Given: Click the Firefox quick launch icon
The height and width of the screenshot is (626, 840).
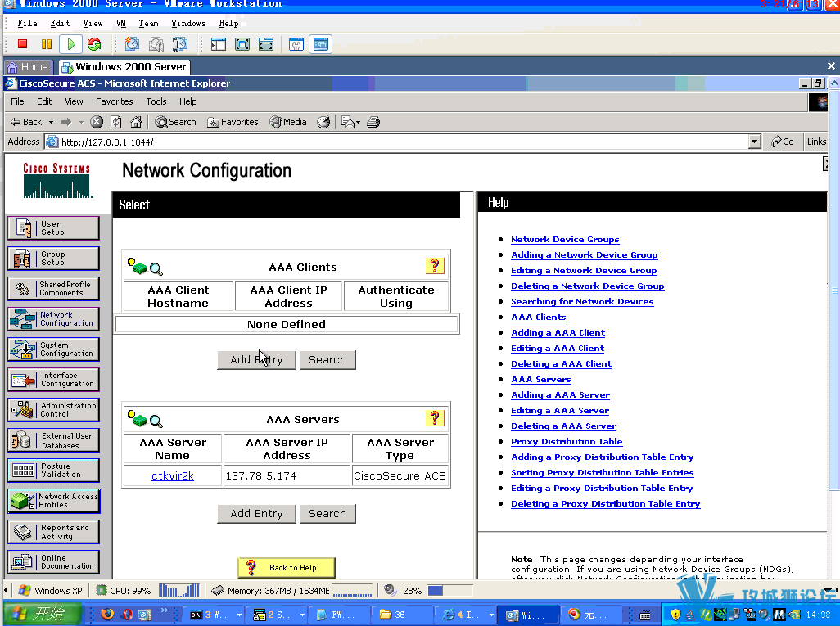Looking at the screenshot, I should [x=107, y=614].
